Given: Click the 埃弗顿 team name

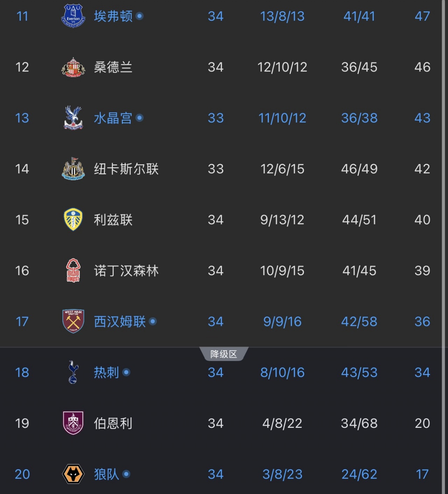Looking at the screenshot, I should point(113,16).
